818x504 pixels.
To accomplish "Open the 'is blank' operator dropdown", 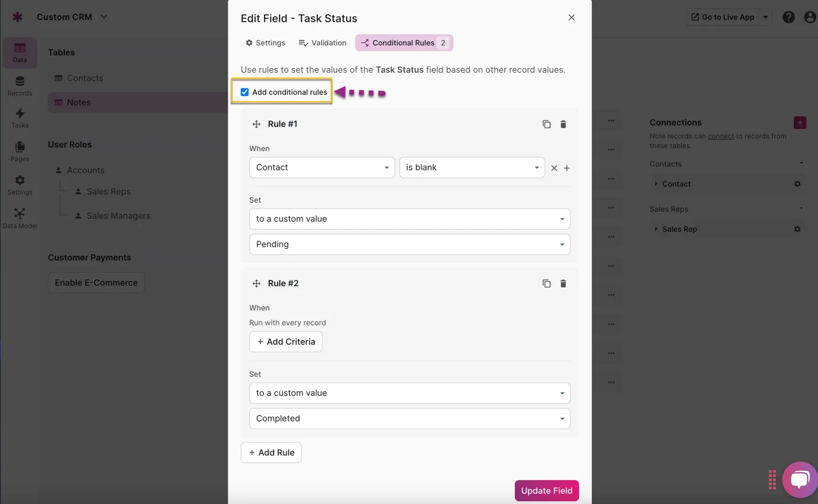I will coord(471,168).
